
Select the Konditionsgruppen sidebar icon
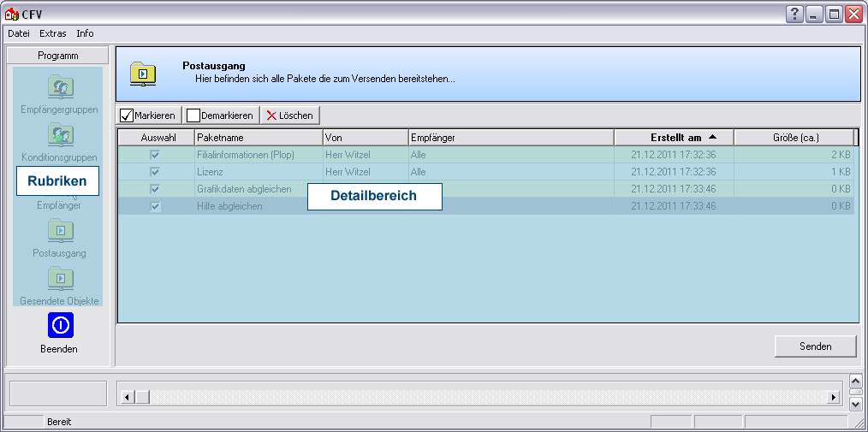coord(59,135)
